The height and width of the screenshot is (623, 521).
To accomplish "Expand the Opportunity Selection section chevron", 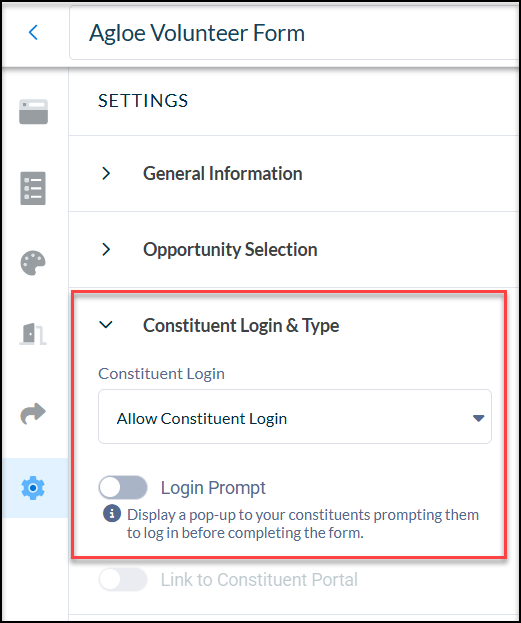I will [x=106, y=249].
